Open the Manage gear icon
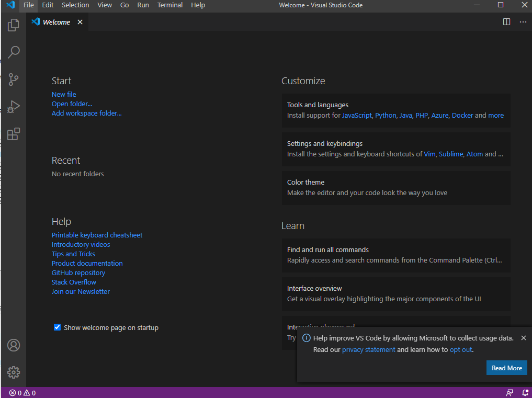This screenshot has width=532, height=398. 14,372
